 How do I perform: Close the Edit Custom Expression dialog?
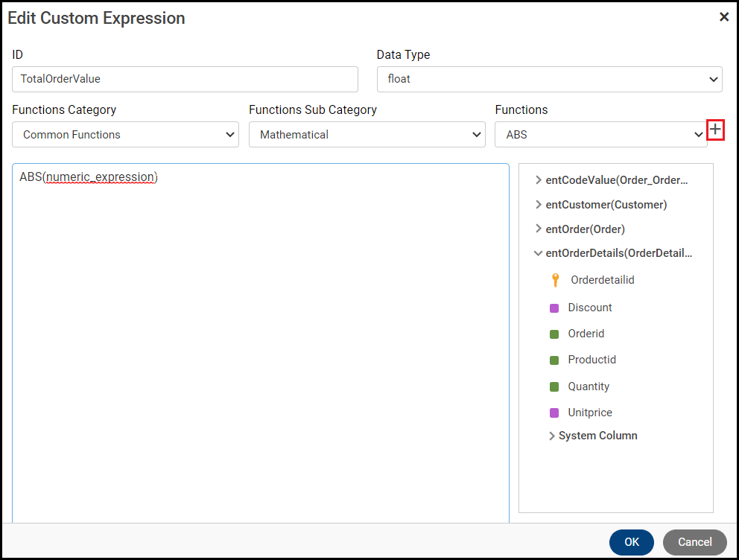723,17
